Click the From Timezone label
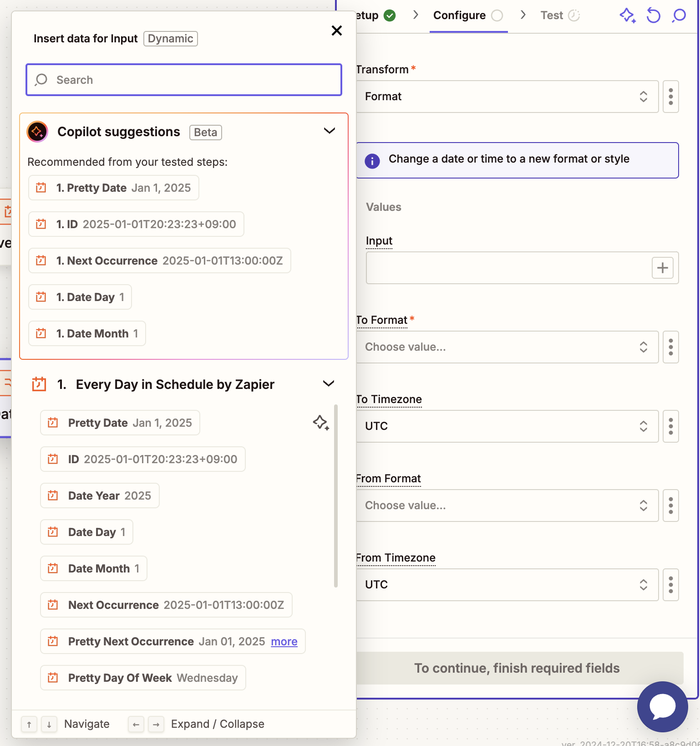 [x=396, y=558]
